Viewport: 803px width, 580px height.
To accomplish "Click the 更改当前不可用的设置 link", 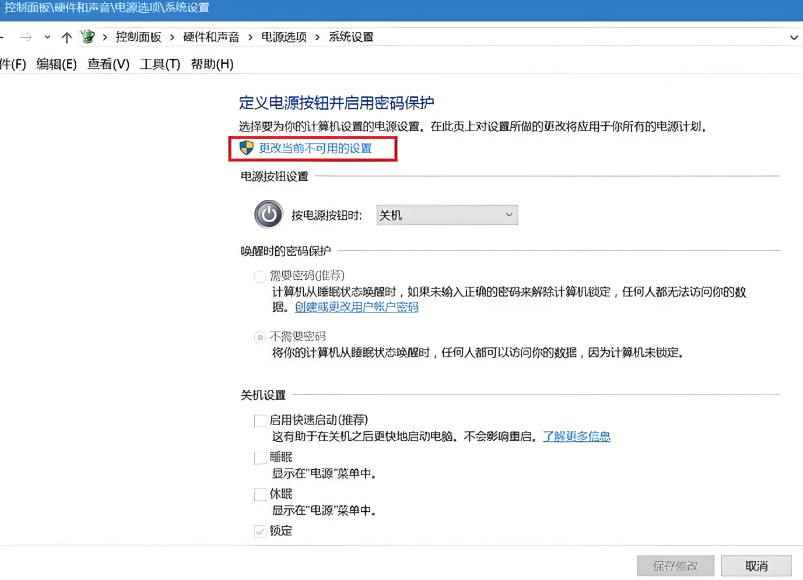I will 317,149.
